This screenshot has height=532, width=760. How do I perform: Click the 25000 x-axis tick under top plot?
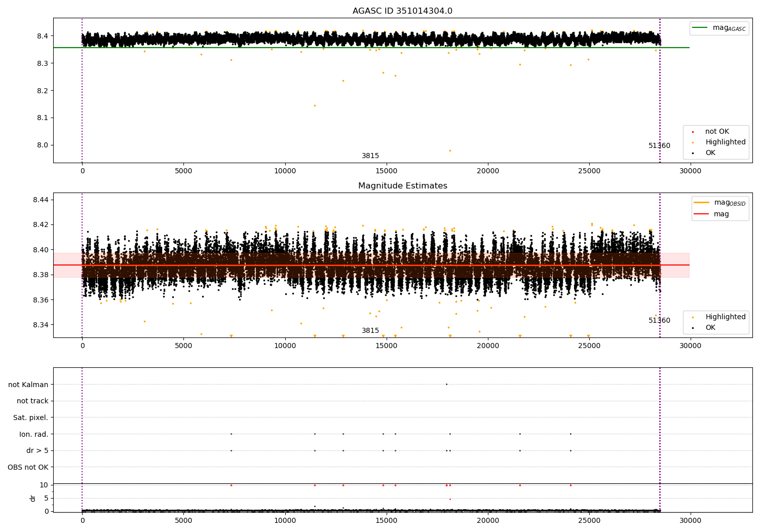coord(589,171)
